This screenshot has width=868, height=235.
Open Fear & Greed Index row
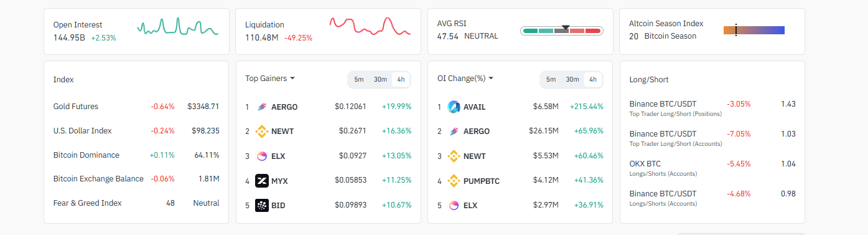coord(136,203)
